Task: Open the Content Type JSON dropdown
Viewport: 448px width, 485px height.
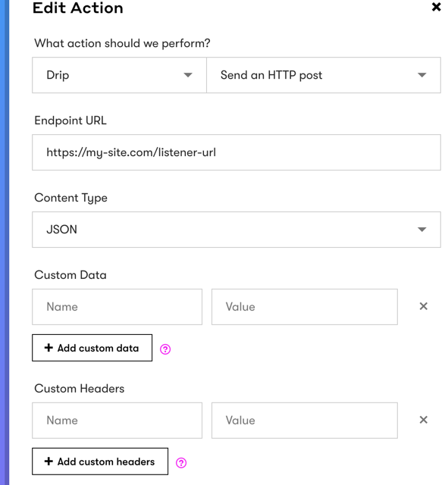Action: (x=237, y=230)
